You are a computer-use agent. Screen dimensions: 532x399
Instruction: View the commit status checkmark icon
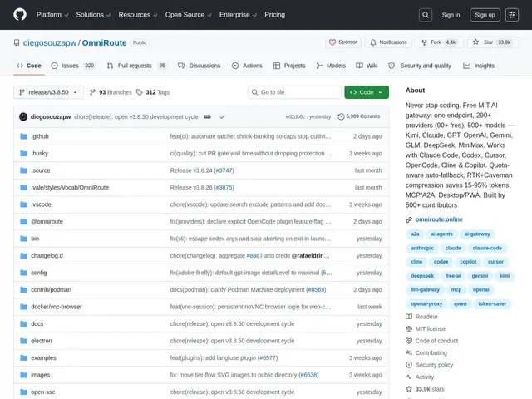(x=222, y=116)
